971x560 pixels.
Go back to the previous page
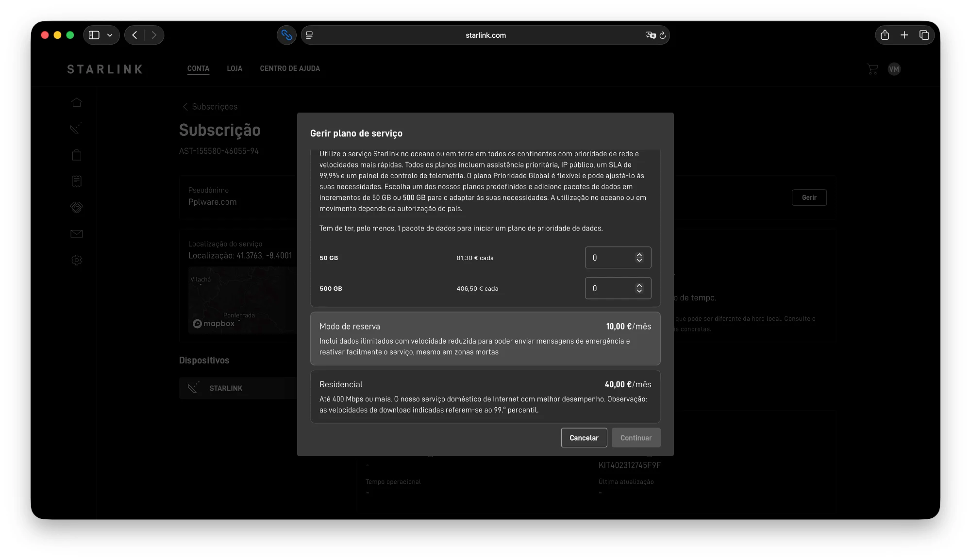pyautogui.click(x=134, y=35)
